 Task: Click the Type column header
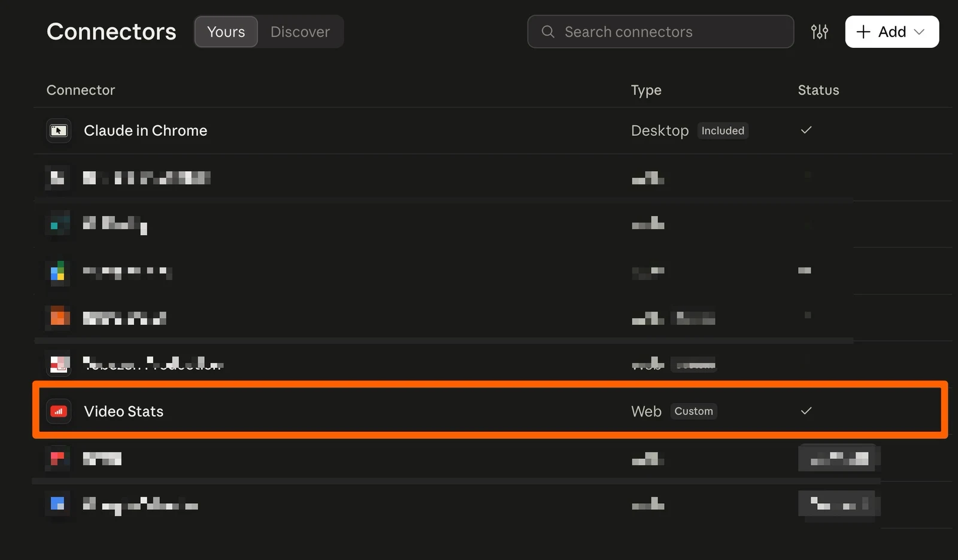click(x=646, y=90)
